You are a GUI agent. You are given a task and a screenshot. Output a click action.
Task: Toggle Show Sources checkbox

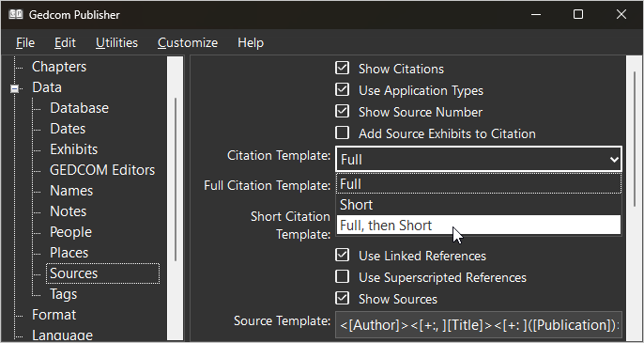pos(342,298)
